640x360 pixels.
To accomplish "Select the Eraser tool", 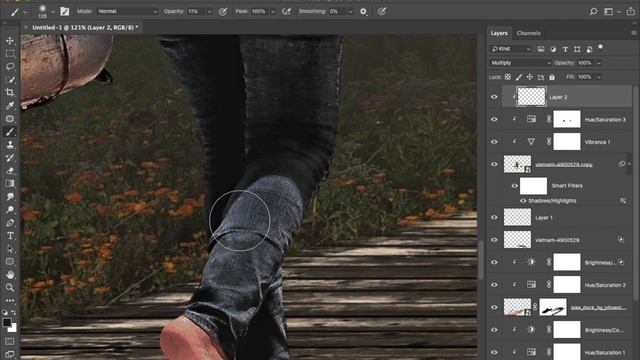I will [10, 171].
